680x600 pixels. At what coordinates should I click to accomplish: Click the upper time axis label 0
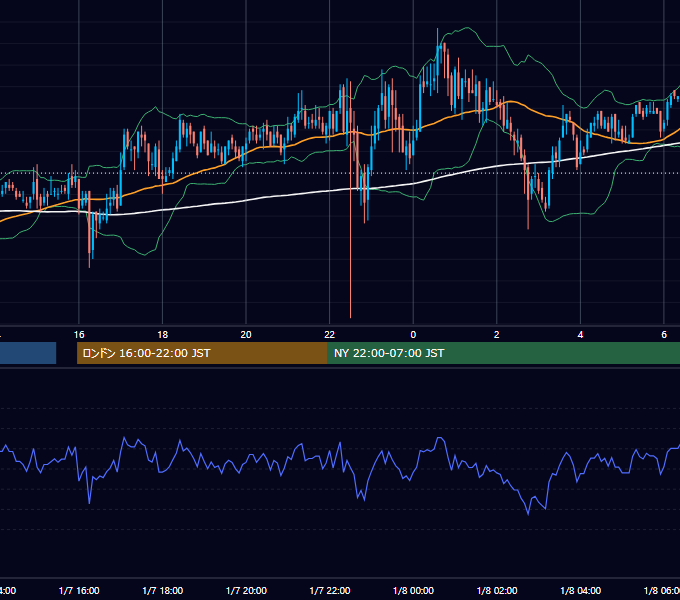[x=413, y=335]
